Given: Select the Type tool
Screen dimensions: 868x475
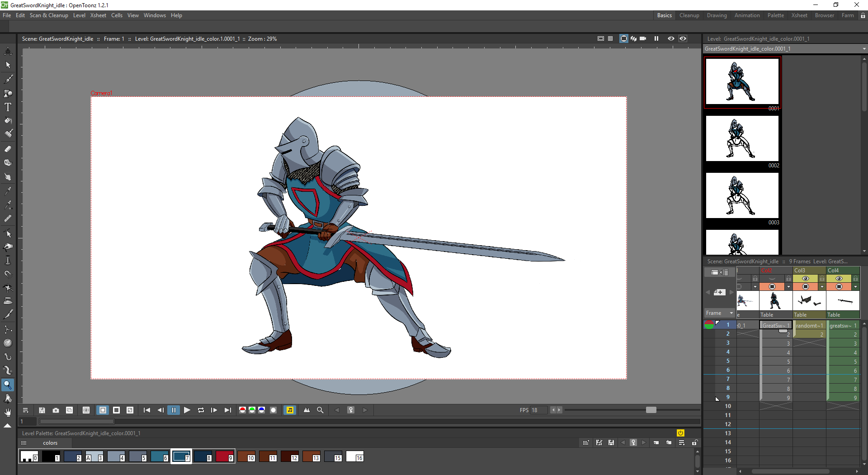Looking at the screenshot, I should pos(8,107).
